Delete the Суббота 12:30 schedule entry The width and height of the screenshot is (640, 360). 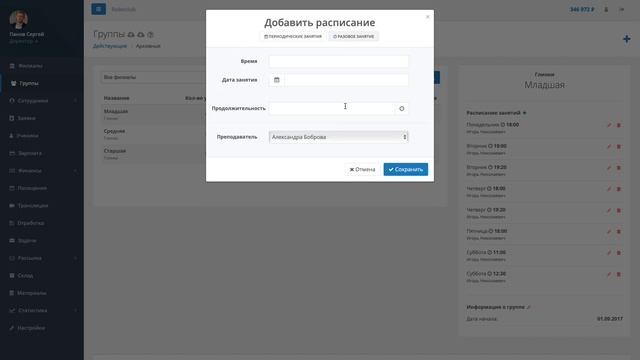[x=619, y=274]
